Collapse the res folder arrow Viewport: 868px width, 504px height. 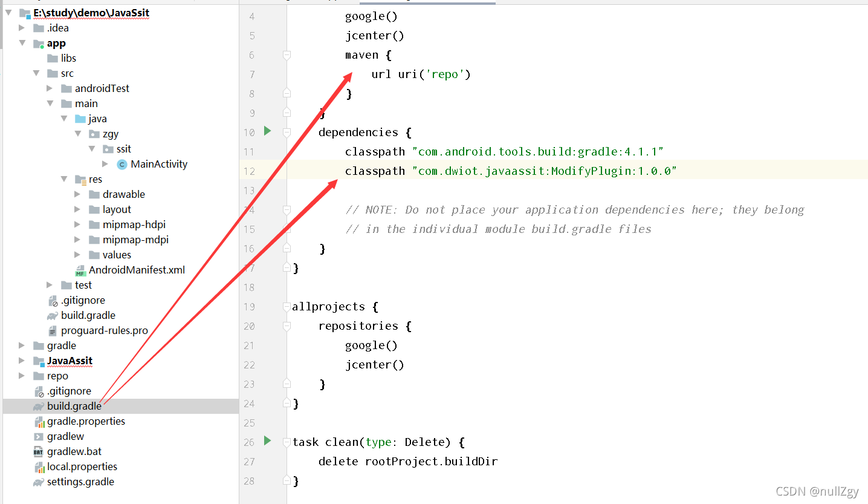pyautogui.click(x=63, y=179)
